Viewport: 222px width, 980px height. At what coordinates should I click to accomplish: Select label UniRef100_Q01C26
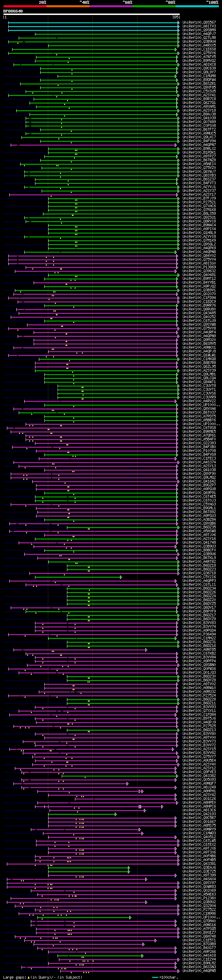pos(199,799)
